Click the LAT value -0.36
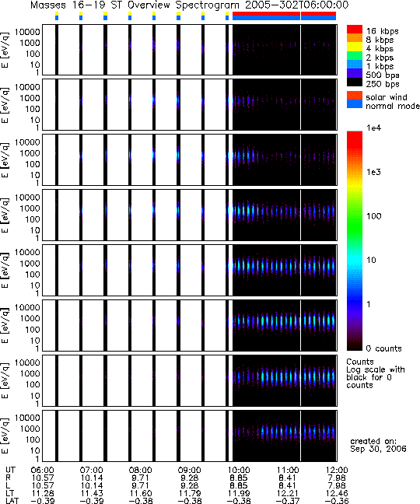The image size is (420, 504). [x=337, y=501]
